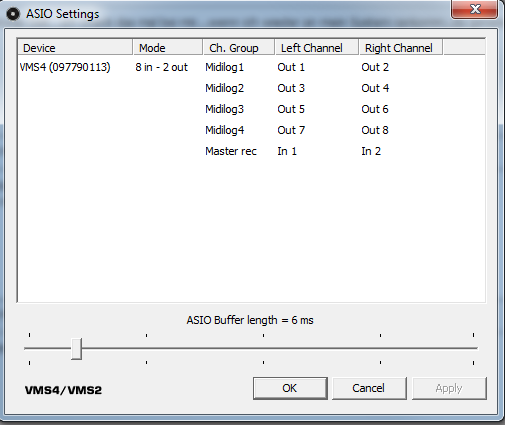This screenshot has width=505, height=425.
Task: Close the ASIO Settings dialog
Action: (474, 9)
